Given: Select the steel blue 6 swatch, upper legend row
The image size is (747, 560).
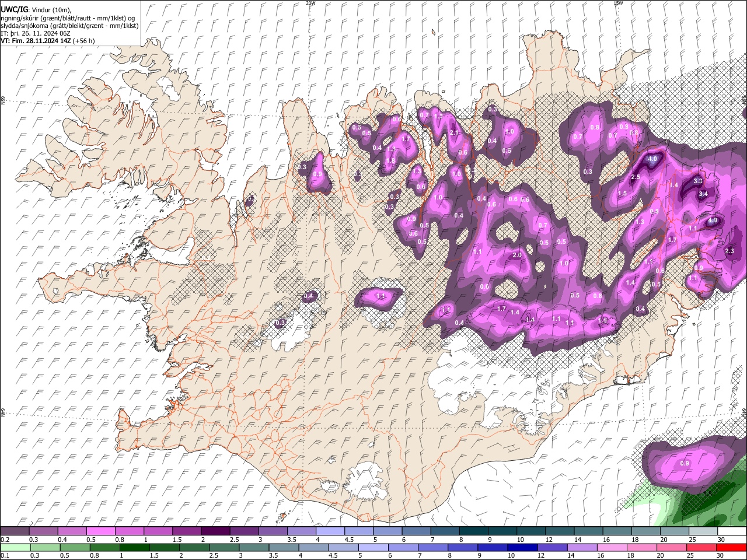Looking at the screenshot, I should [416, 531].
